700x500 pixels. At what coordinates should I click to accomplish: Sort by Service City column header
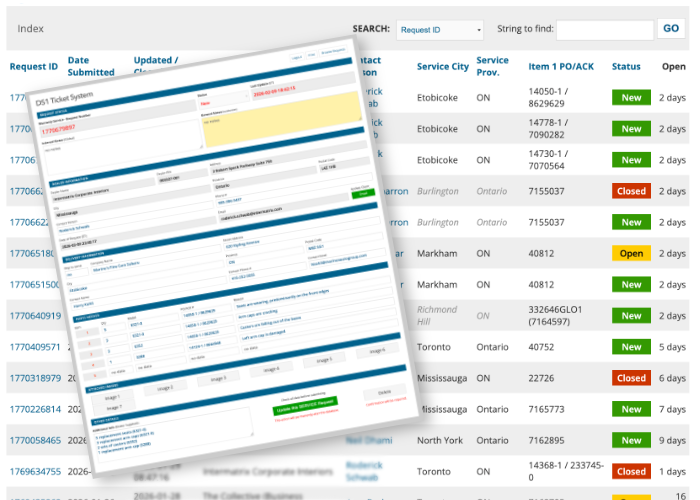click(442, 67)
